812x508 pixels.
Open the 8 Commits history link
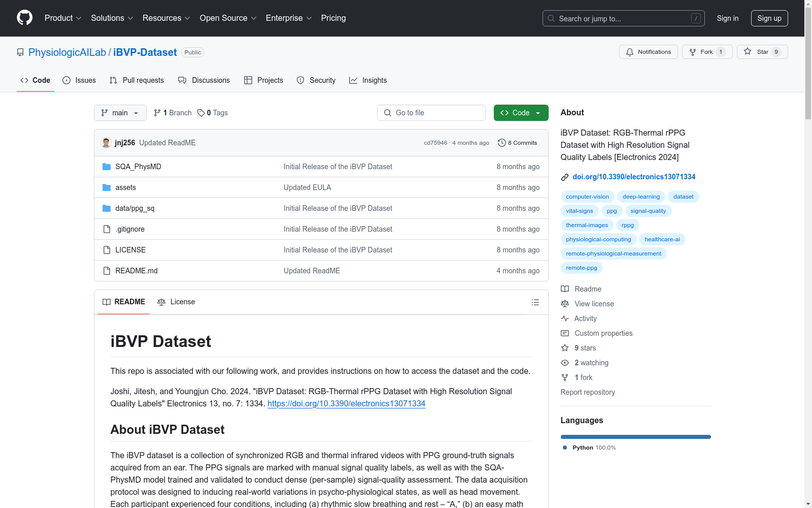click(517, 143)
